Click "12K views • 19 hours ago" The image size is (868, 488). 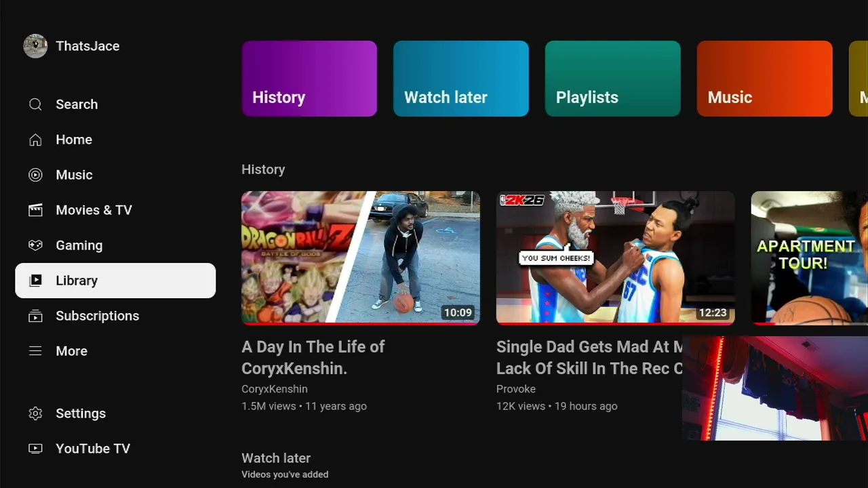[x=557, y=406]
